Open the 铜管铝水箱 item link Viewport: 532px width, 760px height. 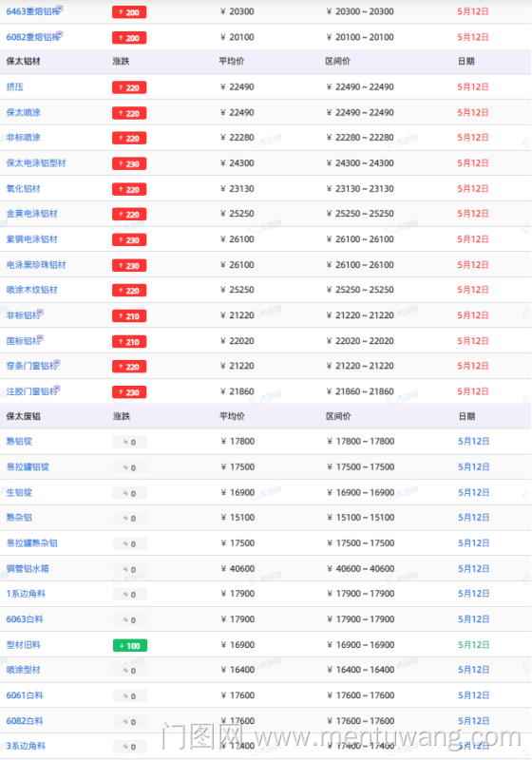click(x=28, y=568)
